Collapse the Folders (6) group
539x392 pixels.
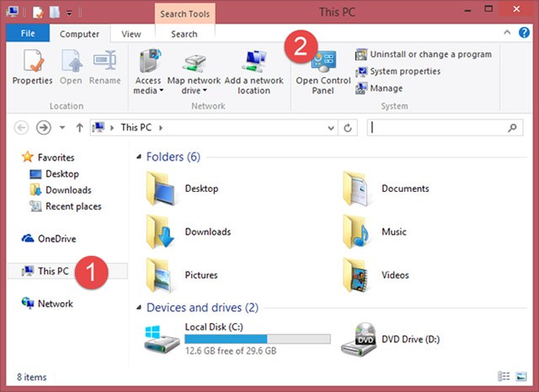(139, 157)
